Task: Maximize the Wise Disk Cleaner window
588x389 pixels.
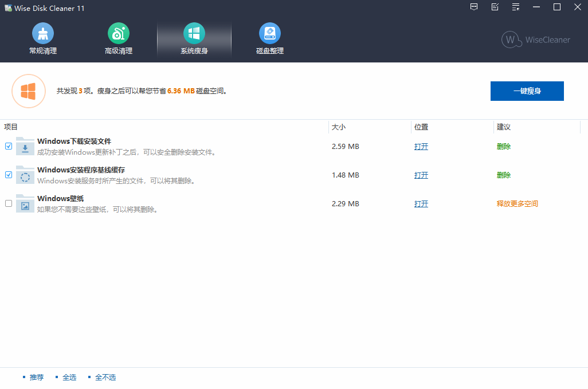Action: (x=557, y=7)
